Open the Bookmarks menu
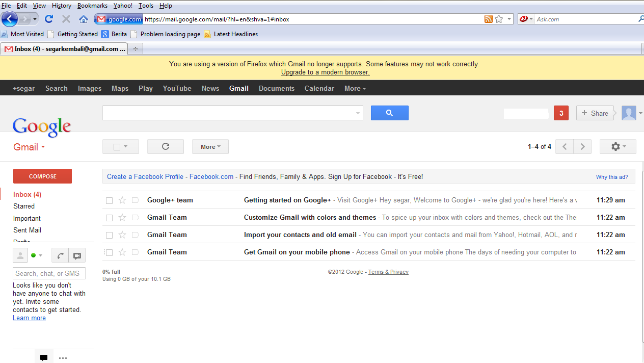The width and height of the screenshot is (644, 363). click(92, 6)
